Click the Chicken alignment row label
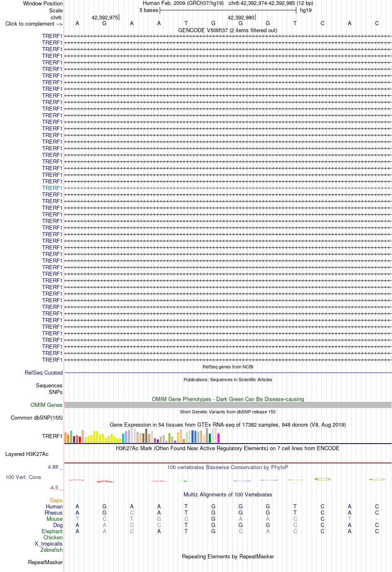 click(53, 537)
